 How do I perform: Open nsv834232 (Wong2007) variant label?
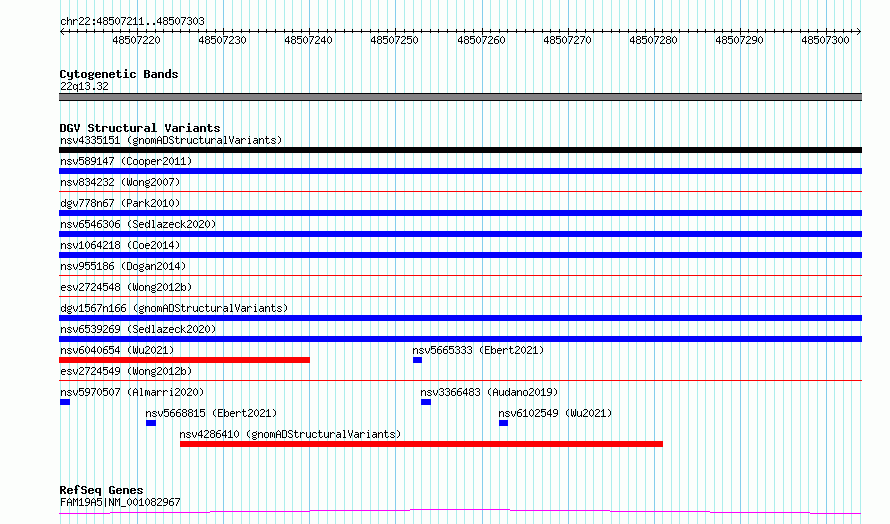[120, 182]
